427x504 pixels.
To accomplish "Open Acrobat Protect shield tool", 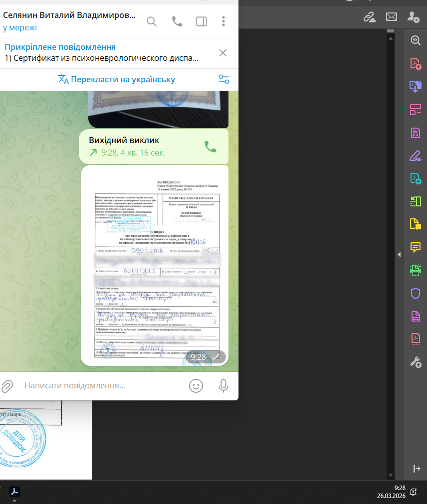I will (x=416, y=293).
